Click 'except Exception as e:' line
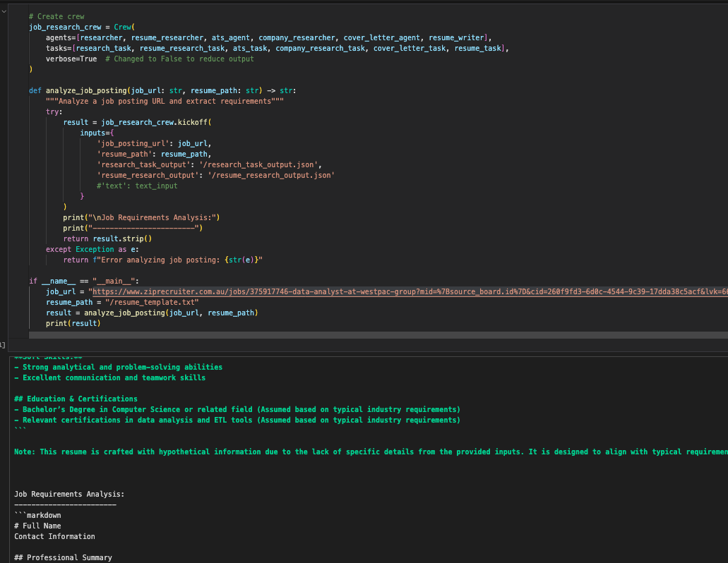This screenshot has width=728, height=563. (x=93, y=250)
